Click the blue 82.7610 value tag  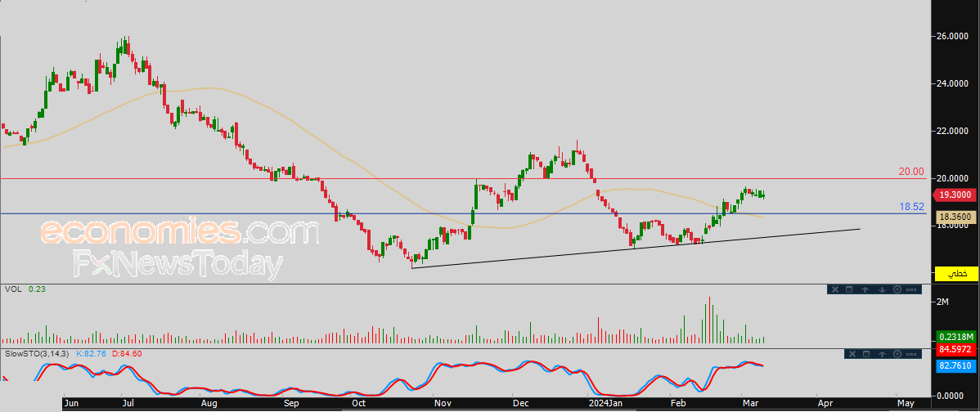coord(955,364)
